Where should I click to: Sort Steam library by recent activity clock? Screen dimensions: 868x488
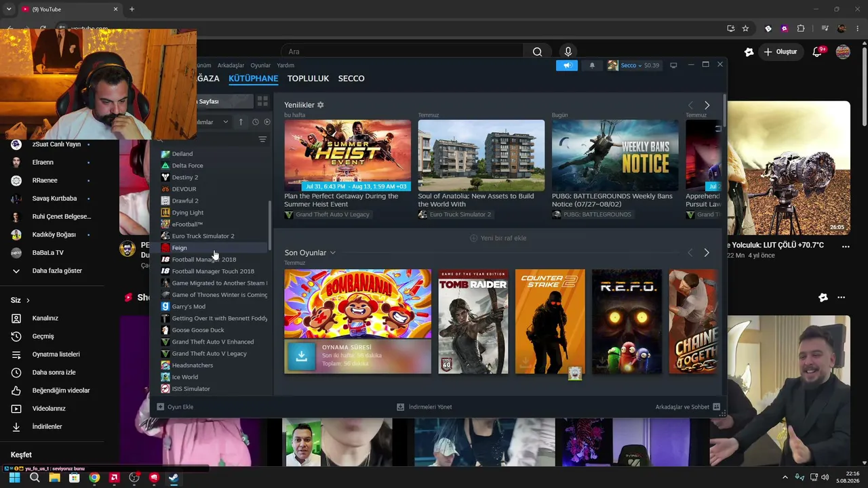(255, 122)
